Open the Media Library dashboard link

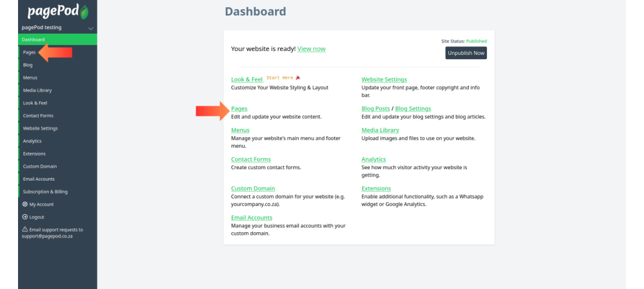point(380,130)
